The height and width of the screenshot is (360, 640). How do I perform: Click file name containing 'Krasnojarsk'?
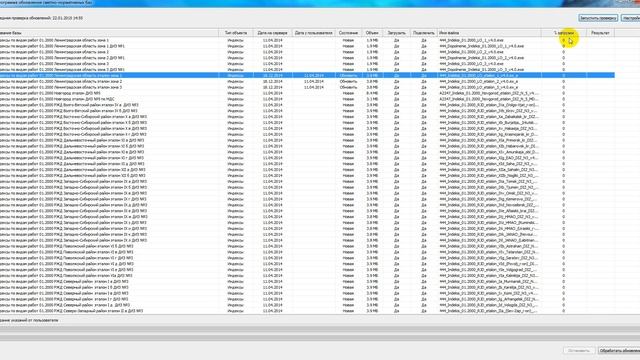tap(489, 134)
